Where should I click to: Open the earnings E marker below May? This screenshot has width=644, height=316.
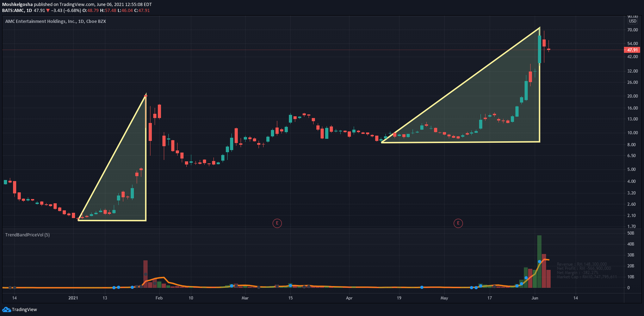coord(458,223)
